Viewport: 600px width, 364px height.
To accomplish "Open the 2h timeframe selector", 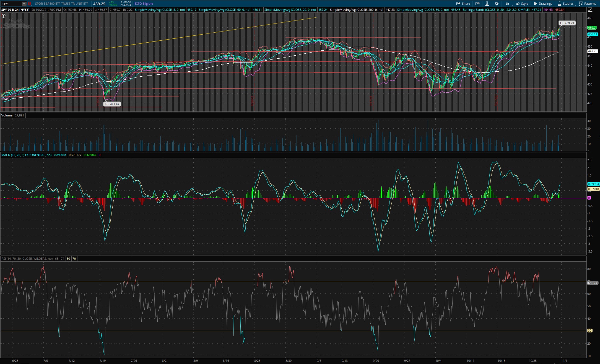I will click(507, 4).
